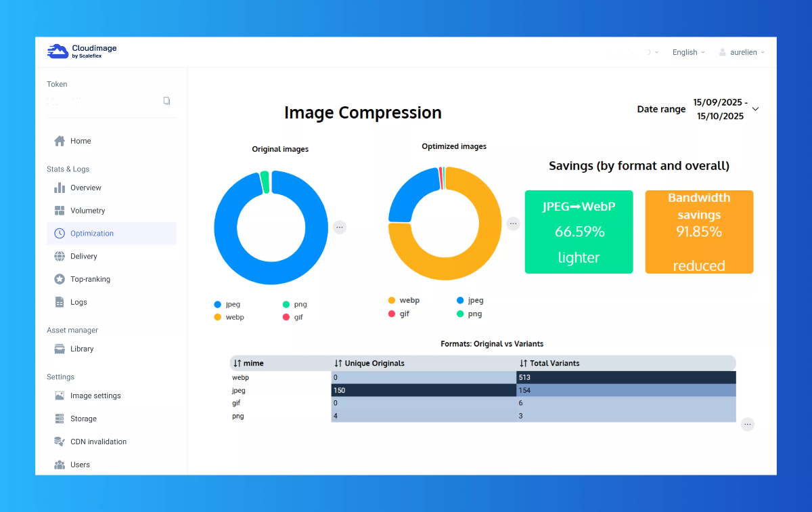
Task: Expand the English language selector
Action: (687, 52)
